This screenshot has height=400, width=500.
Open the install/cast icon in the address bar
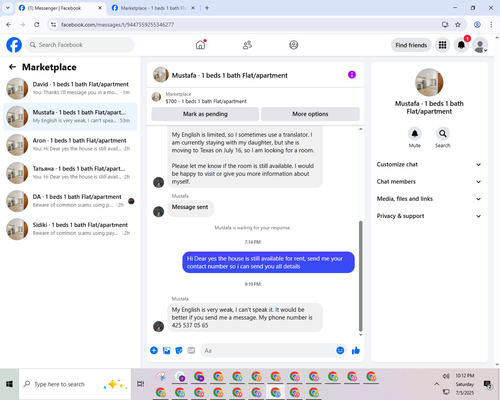(445, 24)
